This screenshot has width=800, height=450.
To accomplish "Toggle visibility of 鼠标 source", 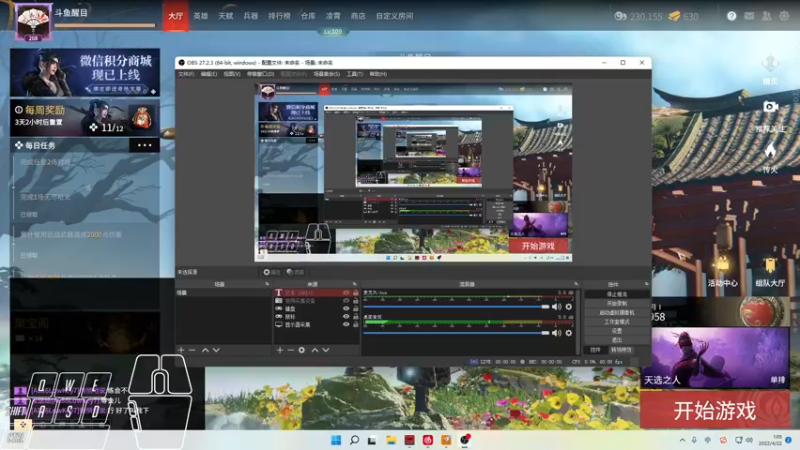I will [x=346, y=316].
